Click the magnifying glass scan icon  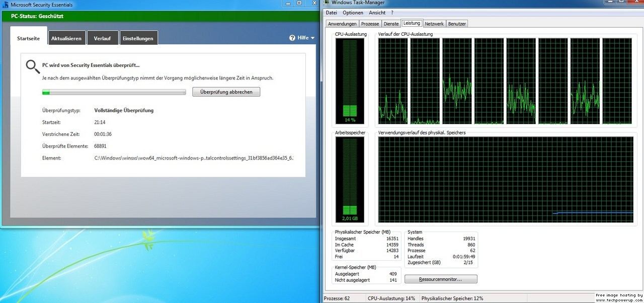33,66
